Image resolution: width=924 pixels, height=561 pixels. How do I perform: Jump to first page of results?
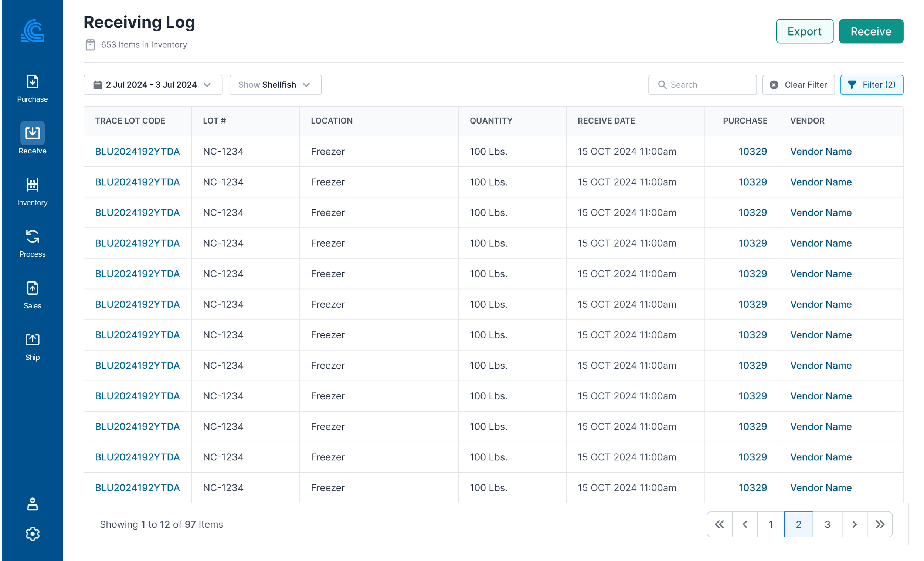(719, 524)
